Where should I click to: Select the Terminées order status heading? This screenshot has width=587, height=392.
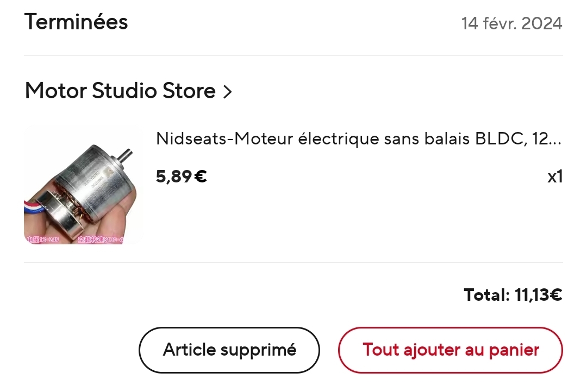tap(76, 22)
